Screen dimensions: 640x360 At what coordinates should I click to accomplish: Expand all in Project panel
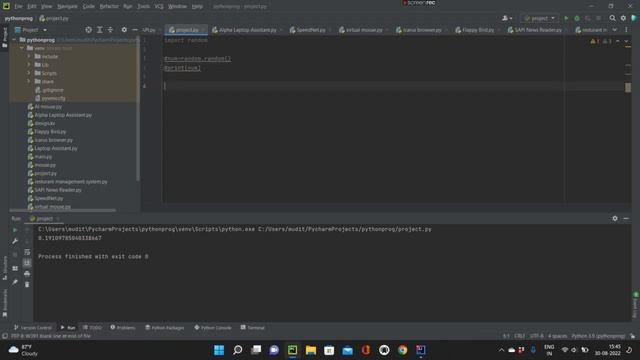click(x=100, y=30)
